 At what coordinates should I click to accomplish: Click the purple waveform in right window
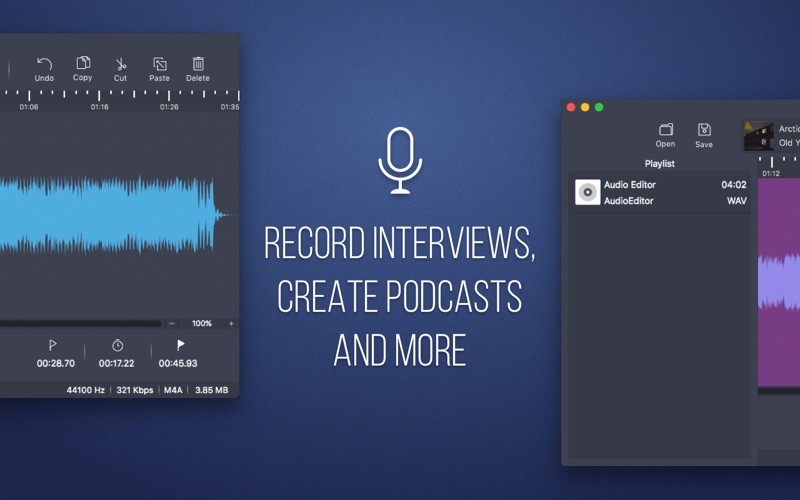coord(779,282)
